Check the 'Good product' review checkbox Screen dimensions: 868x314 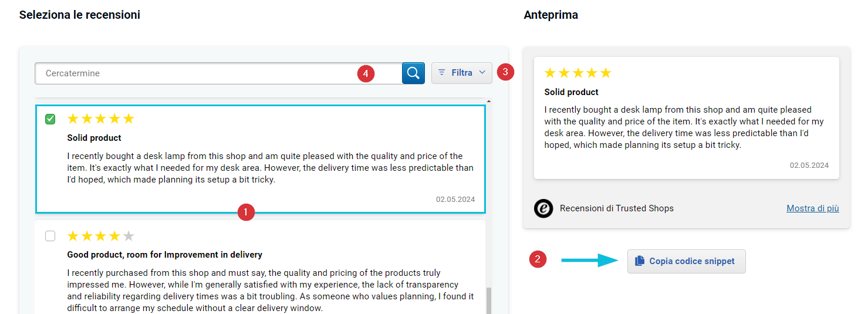[x=50, y=236]
